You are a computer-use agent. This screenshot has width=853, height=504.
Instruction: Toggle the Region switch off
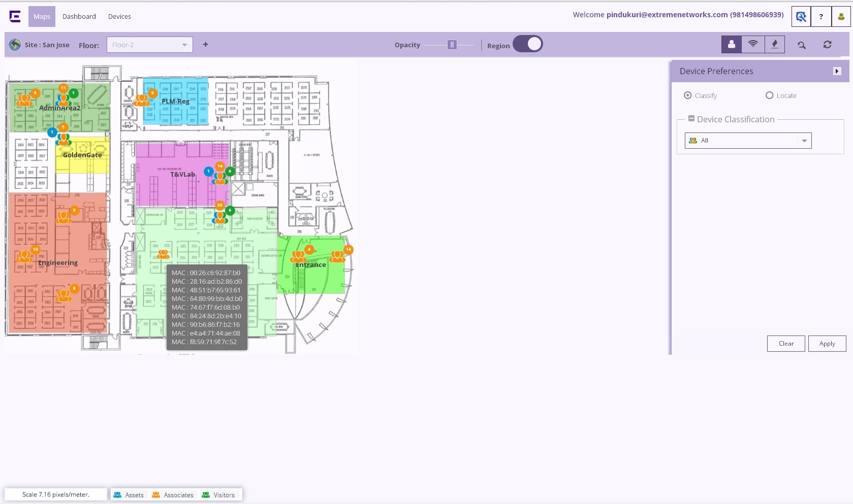(527, 44)
